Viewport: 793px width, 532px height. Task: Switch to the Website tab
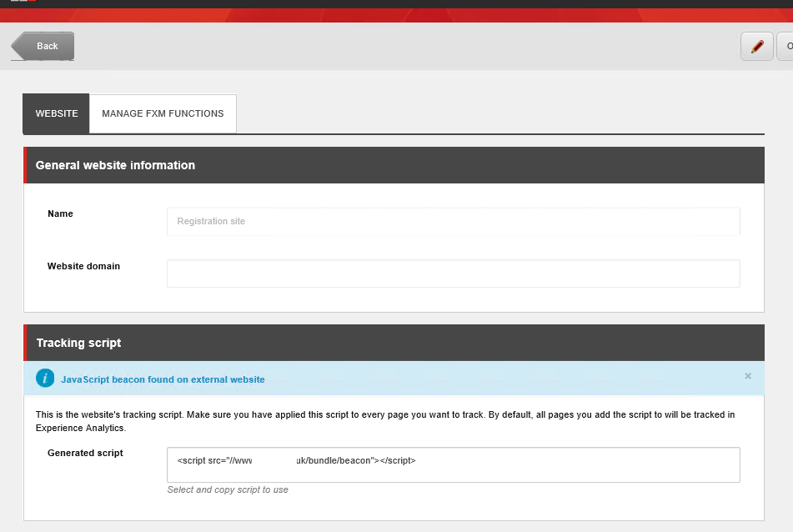pyautogui.click(x=56, y=113)
